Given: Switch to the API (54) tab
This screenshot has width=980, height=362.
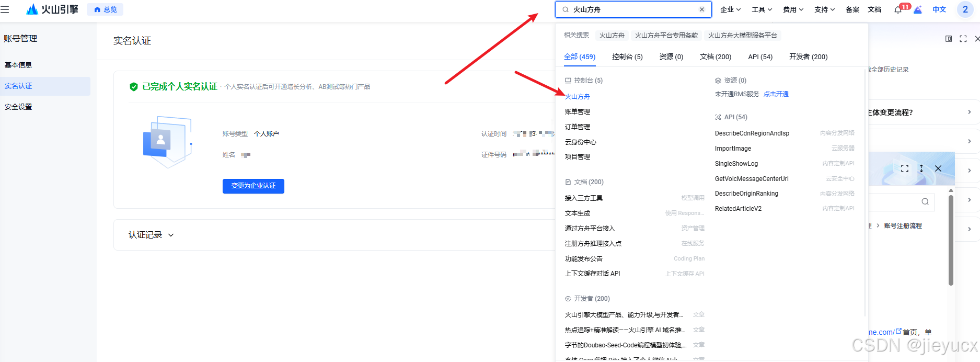Looking at the screenshot, I should (760, 56).
